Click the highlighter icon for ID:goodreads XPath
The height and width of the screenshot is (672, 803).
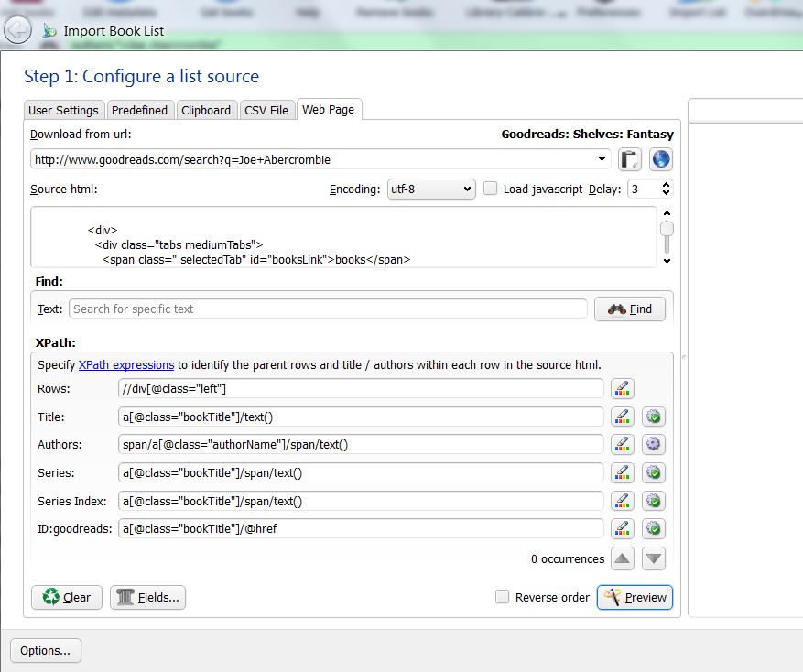(x=622, y=529)
